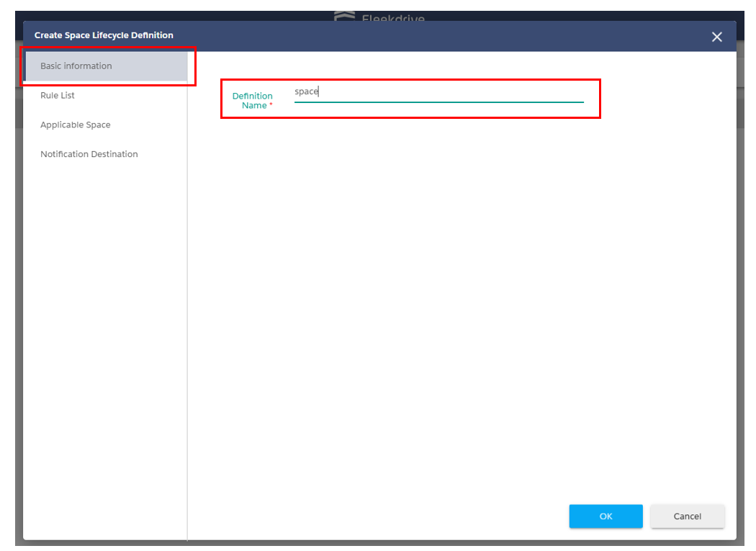756x551 pixels.
Task: Click the red required asterisk by Name
Action: pos(271,106)
